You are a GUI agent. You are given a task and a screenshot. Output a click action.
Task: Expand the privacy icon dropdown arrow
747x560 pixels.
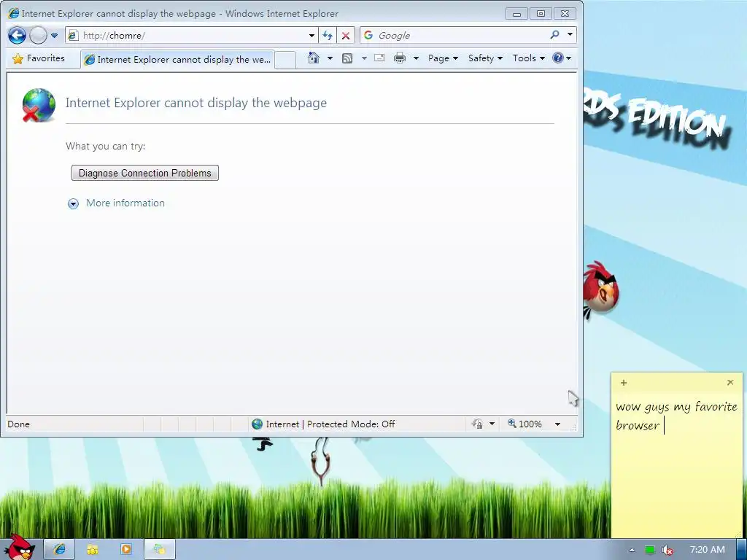point(492,424)
